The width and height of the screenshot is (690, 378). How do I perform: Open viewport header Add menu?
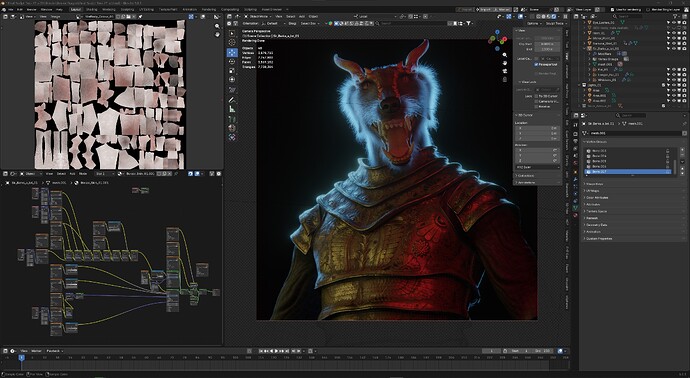point(302,16)
